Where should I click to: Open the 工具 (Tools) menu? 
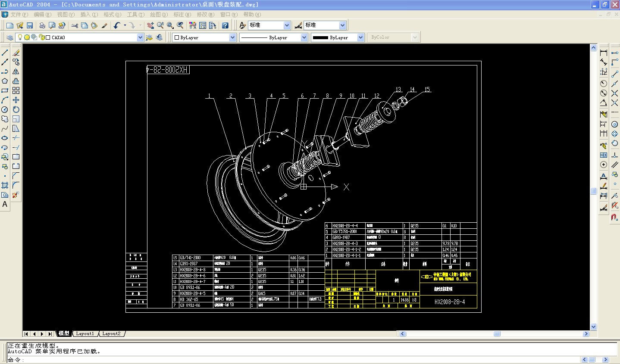pyautogui.click(x=135, y=15)
